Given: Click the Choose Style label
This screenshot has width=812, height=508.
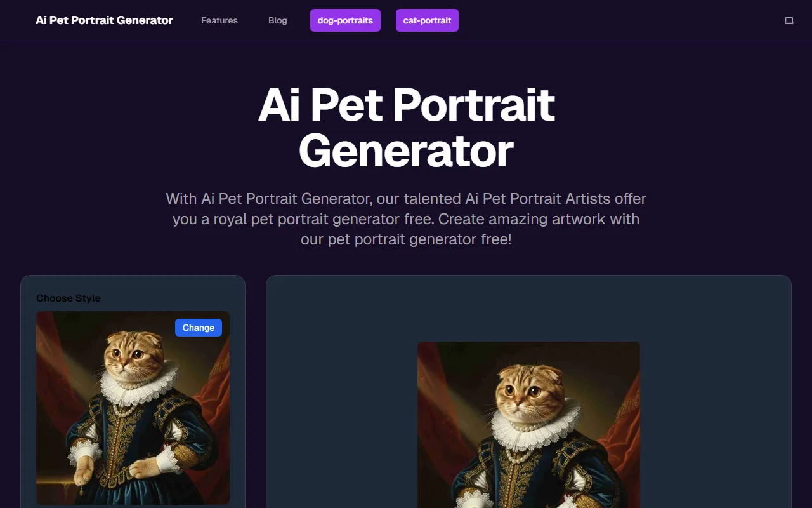Looking at the screenshot, I should pos(69,298).
